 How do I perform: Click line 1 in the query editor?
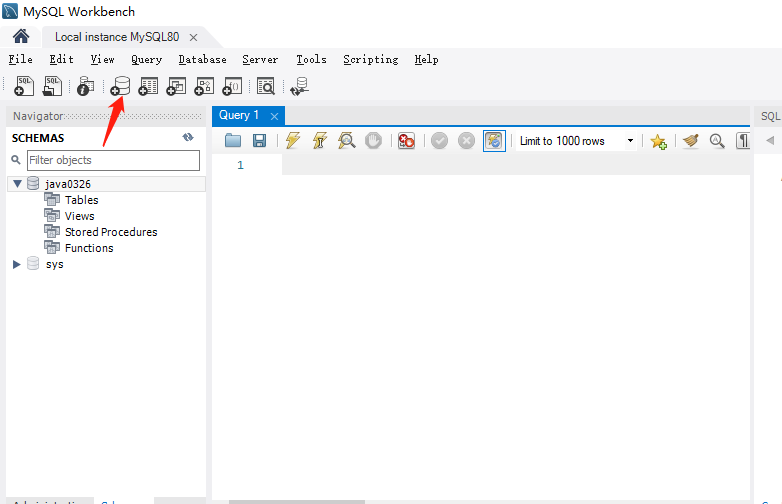tap(516, 165)
